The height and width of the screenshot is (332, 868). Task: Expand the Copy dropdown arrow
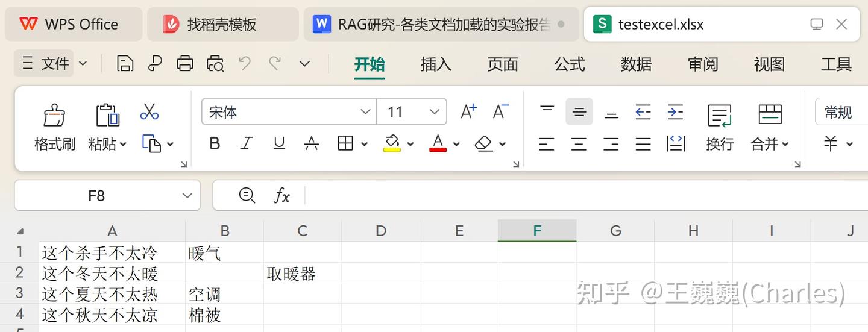[170, 144]
